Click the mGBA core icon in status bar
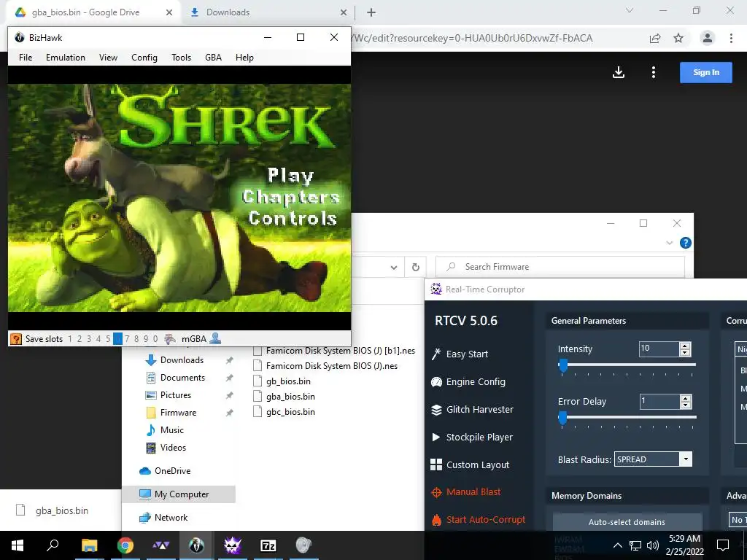Viewport: 747px width, 560px height. click(x=169, y=339)
